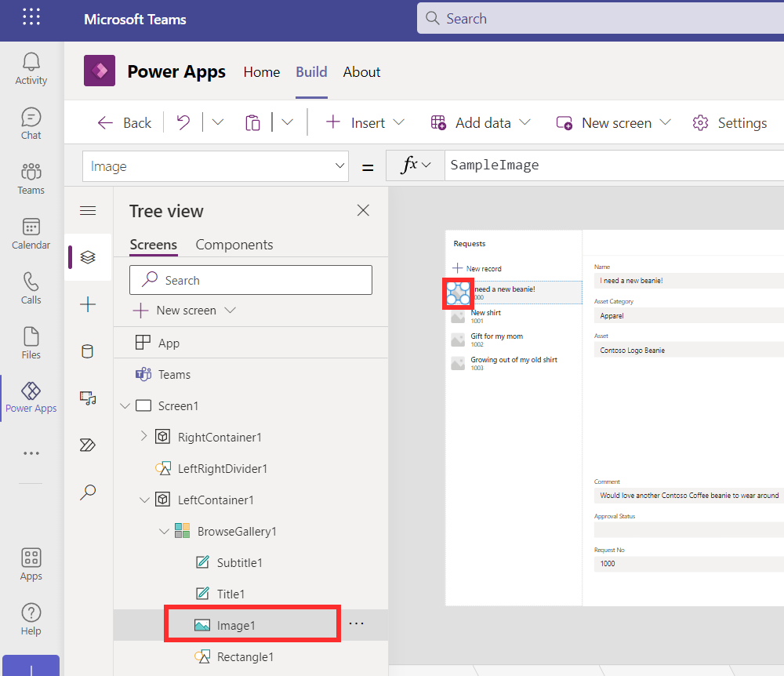Collapse the BrowseGallery1 tree node
Viewport: 784px width, 676px height.
[164, 531]
